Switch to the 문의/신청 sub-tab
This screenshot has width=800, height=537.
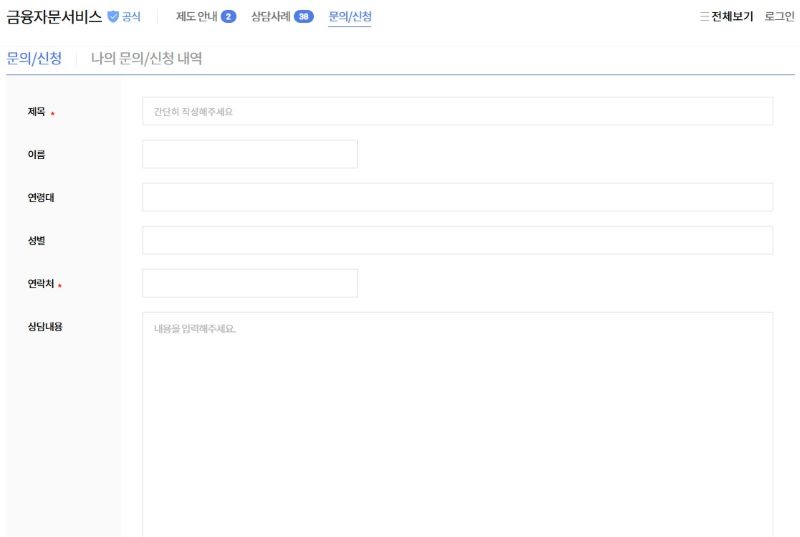(34, 59)
